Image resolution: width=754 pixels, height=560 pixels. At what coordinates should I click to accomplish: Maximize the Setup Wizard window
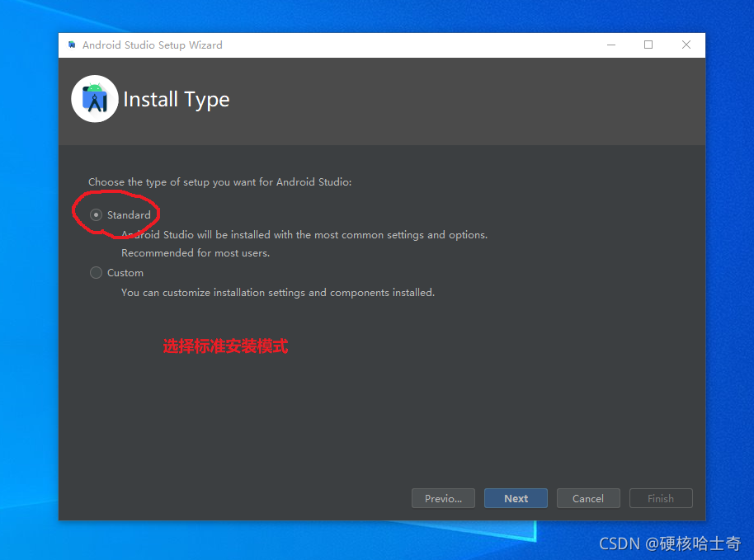(x=648, y=45)
